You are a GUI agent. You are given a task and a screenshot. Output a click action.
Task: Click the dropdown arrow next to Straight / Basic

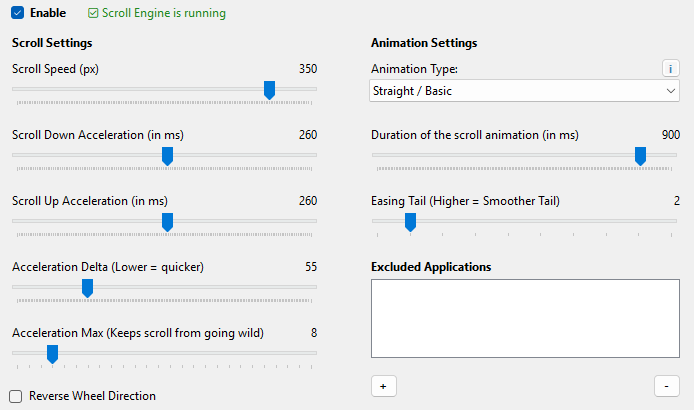[x=671, y=91]
